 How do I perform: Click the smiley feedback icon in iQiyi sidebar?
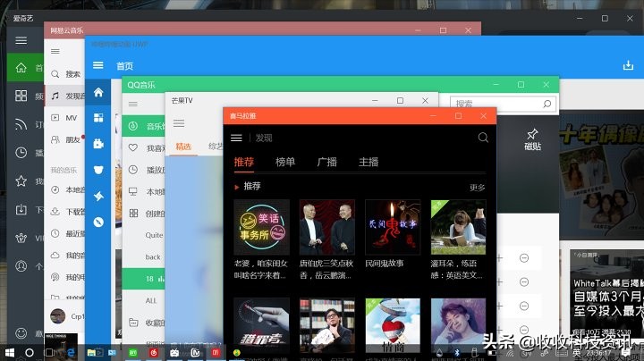point(21,332)
